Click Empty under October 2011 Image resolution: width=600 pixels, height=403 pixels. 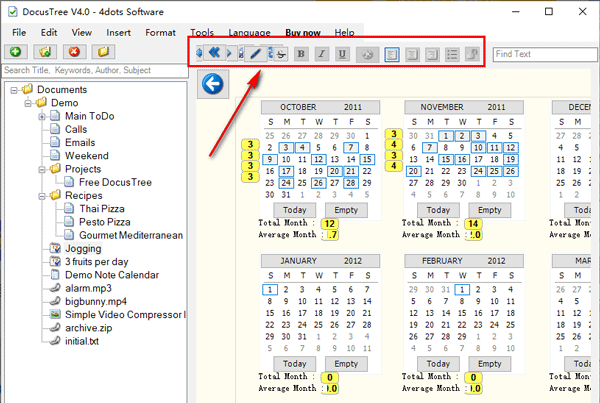click(x=346, y=210)
